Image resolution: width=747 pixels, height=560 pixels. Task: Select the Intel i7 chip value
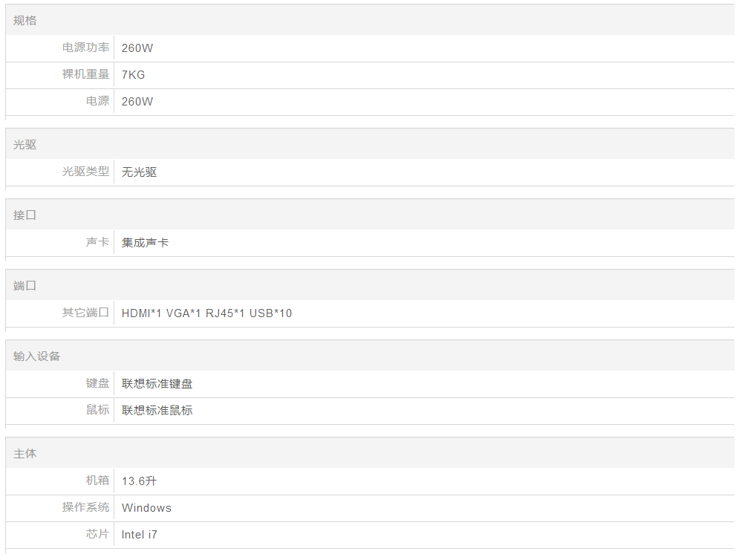(140, 535)
